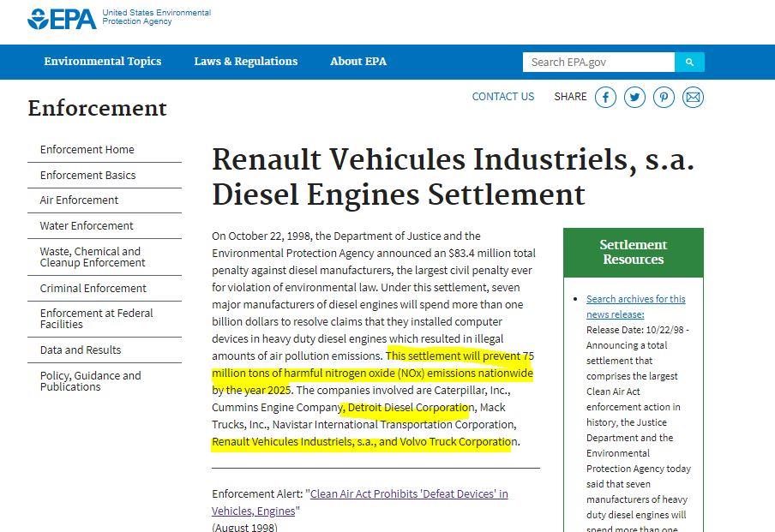Share page on Pinterest
Viewport: 775px width, 532px height.
[664, 98]
